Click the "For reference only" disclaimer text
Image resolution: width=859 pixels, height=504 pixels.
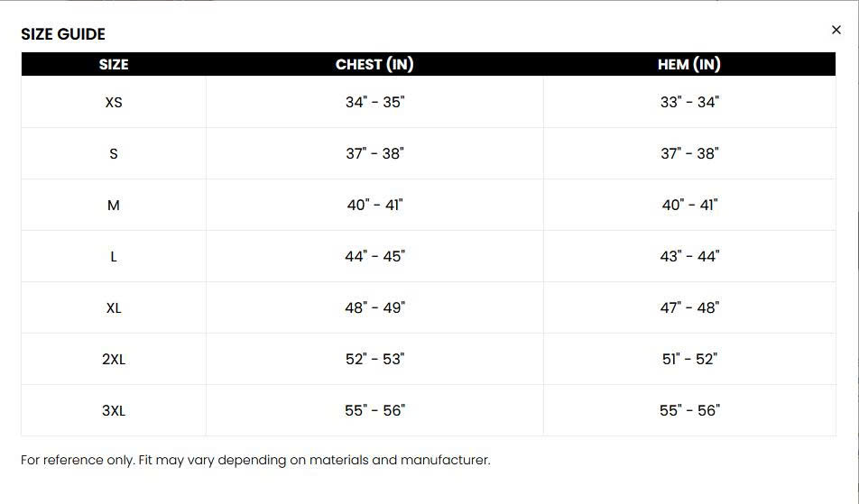(x=255, y=460)
